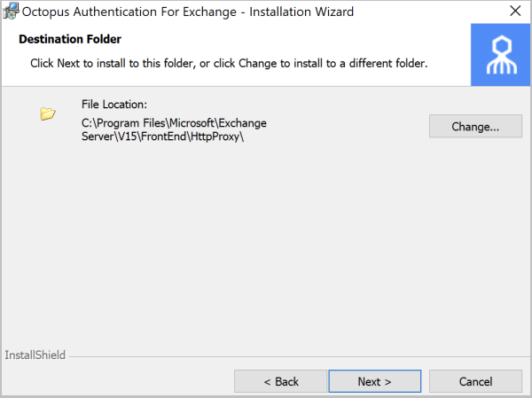
Task: Select the yellow open folder icon
Action: (48, 113)
